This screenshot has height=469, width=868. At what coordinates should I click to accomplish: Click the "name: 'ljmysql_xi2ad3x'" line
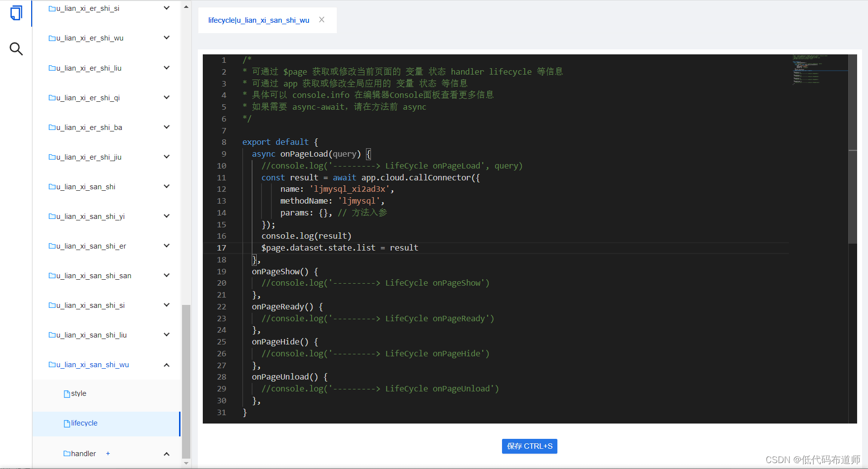[337, 189]
